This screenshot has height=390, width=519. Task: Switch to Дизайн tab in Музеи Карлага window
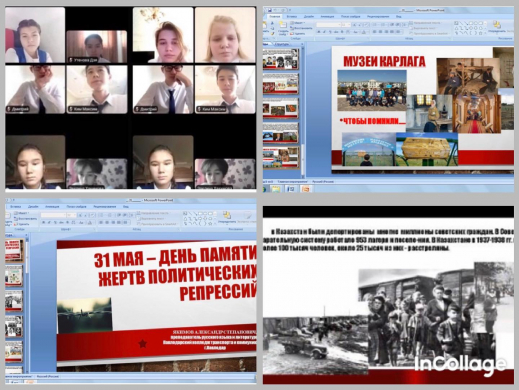309,17
